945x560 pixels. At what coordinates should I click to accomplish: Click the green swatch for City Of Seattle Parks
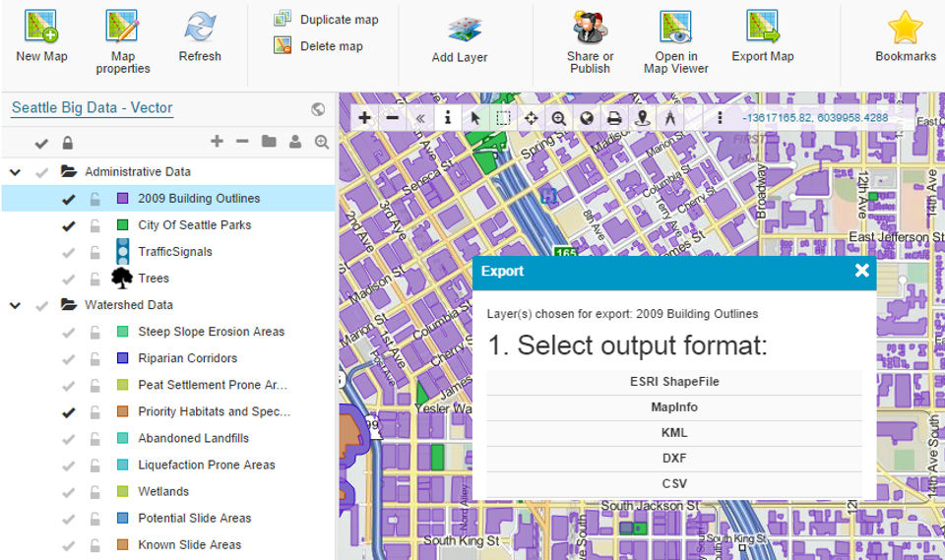pos(122,224)
